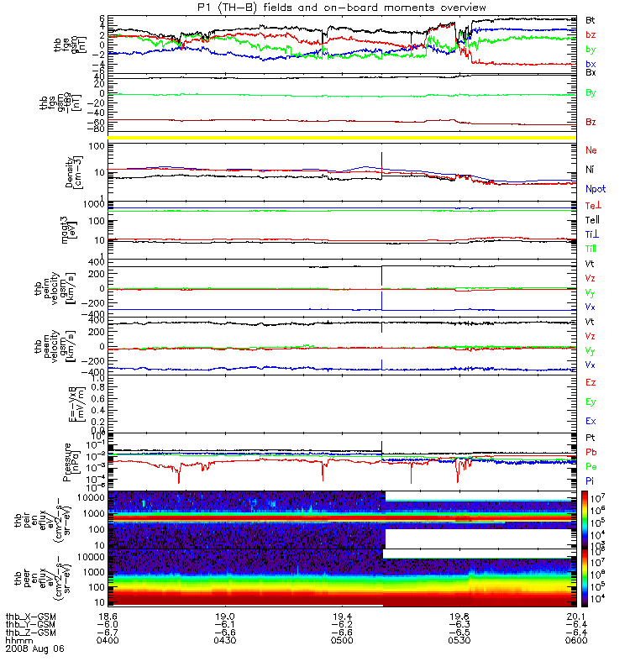Click the blue 'Ex' electric field legend
The width and height of the screenshot is (630, 672).
point(591,422)
